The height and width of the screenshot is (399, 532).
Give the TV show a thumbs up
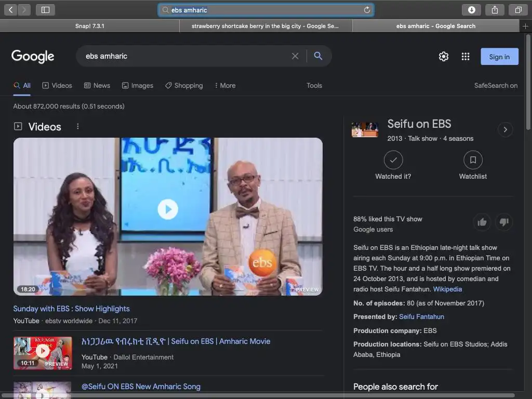coord(482,222)
